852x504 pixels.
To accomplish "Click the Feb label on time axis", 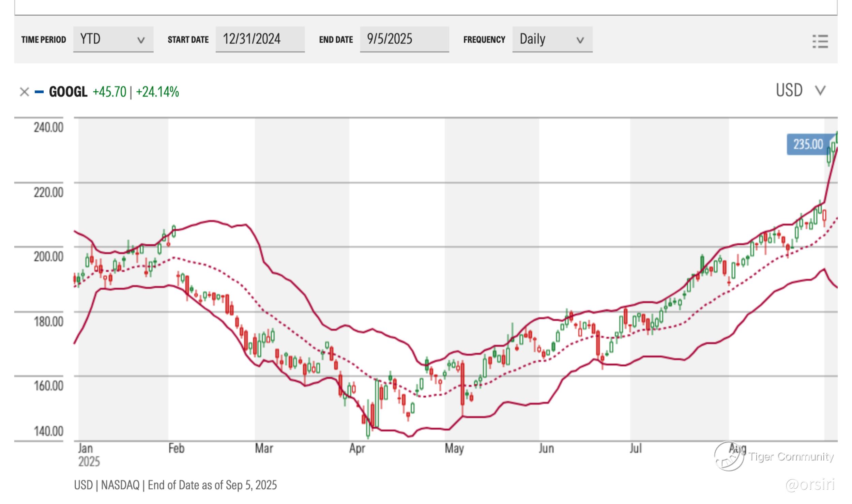I will click(x=176, y=448).
